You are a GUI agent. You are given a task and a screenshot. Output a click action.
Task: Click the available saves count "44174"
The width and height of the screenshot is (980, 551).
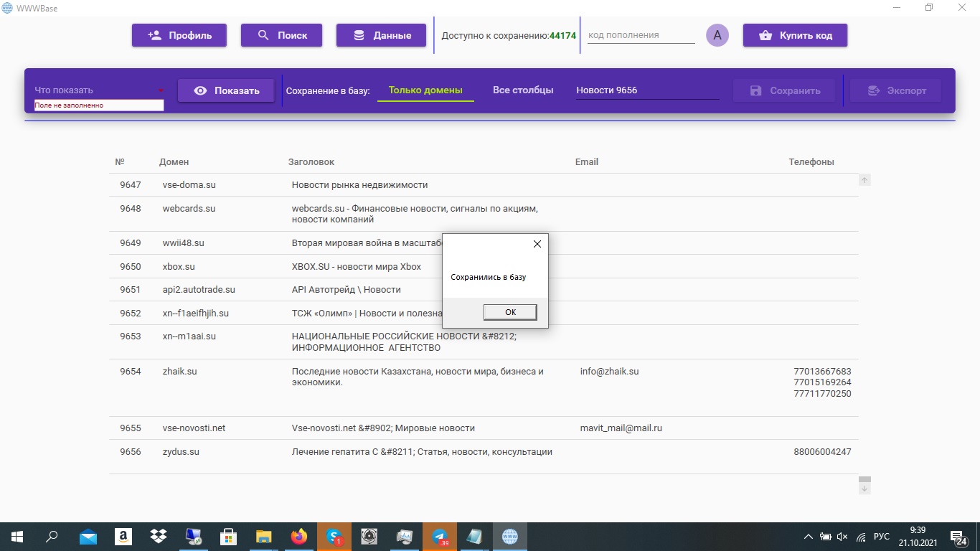coord(563,35)
